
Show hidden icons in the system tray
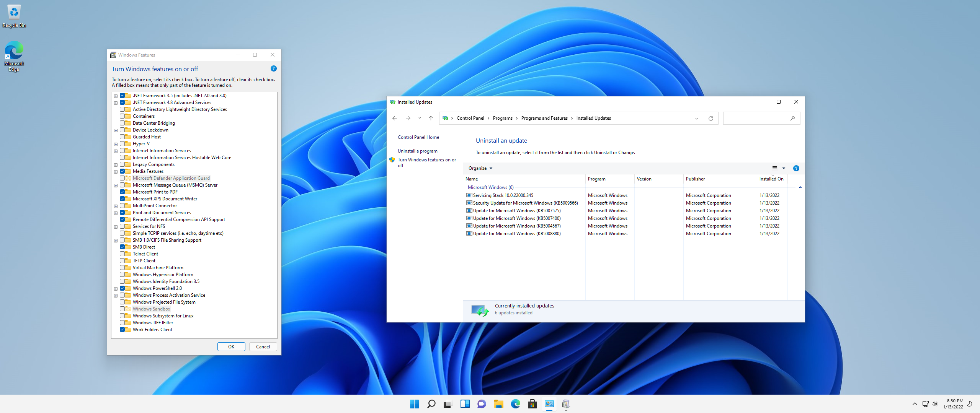coord(915,404)
